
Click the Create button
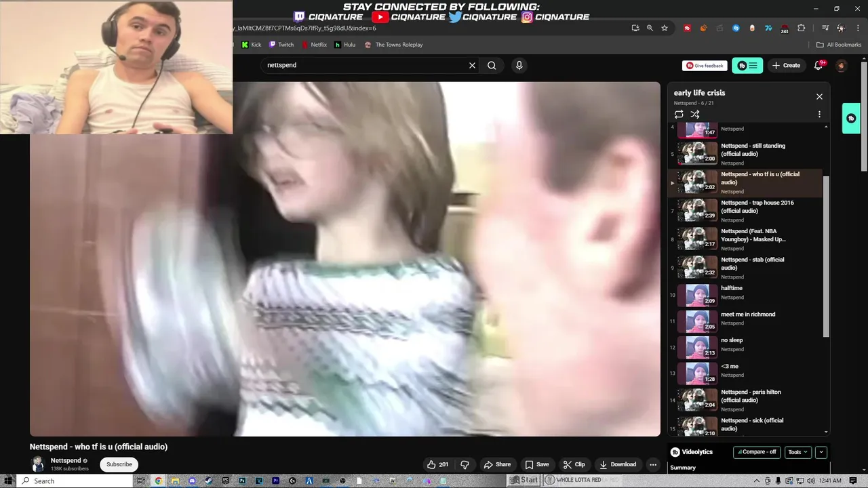pyautogui.click(x=785, y=65)
